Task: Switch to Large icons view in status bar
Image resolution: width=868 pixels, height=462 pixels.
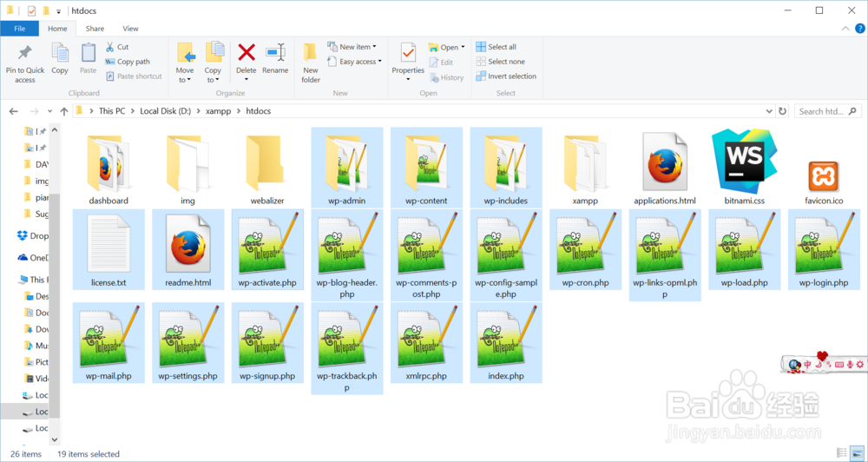Action: 857,453
